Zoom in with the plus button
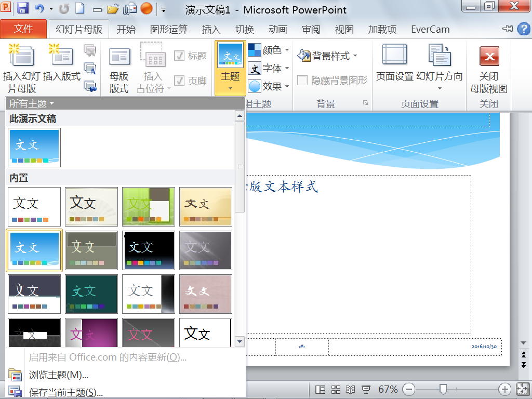Screen dimensions: 532x399 click(x=504, y=389)
